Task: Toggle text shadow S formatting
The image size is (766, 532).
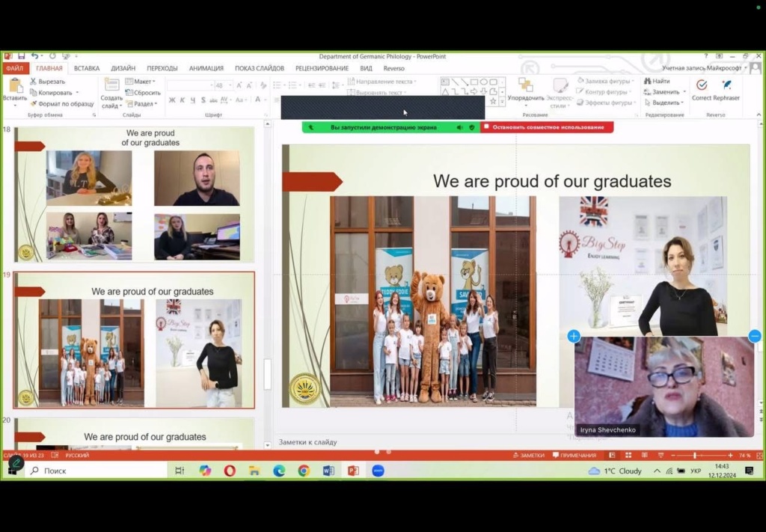Action: click(203, 100)
